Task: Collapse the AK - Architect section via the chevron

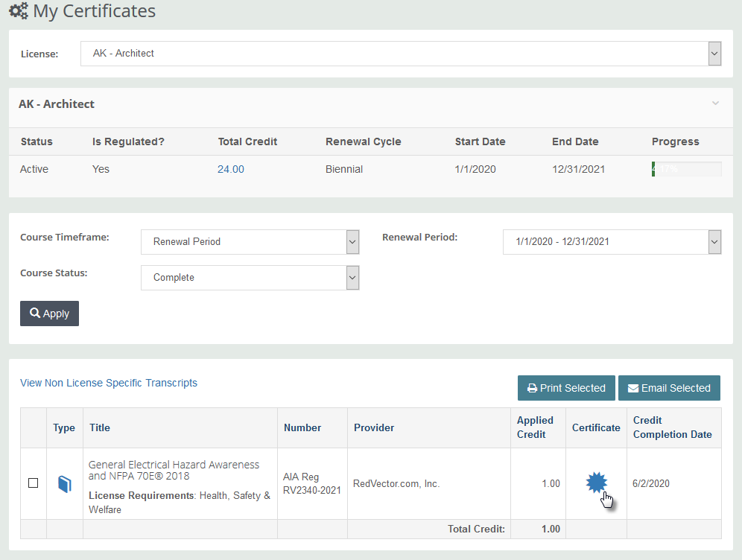Action: point(715,104)
